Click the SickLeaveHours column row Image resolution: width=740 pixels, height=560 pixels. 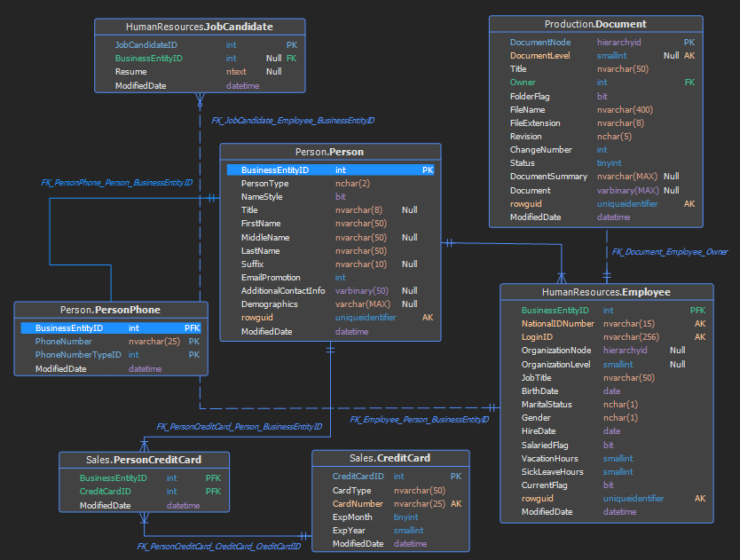point(607,472)
